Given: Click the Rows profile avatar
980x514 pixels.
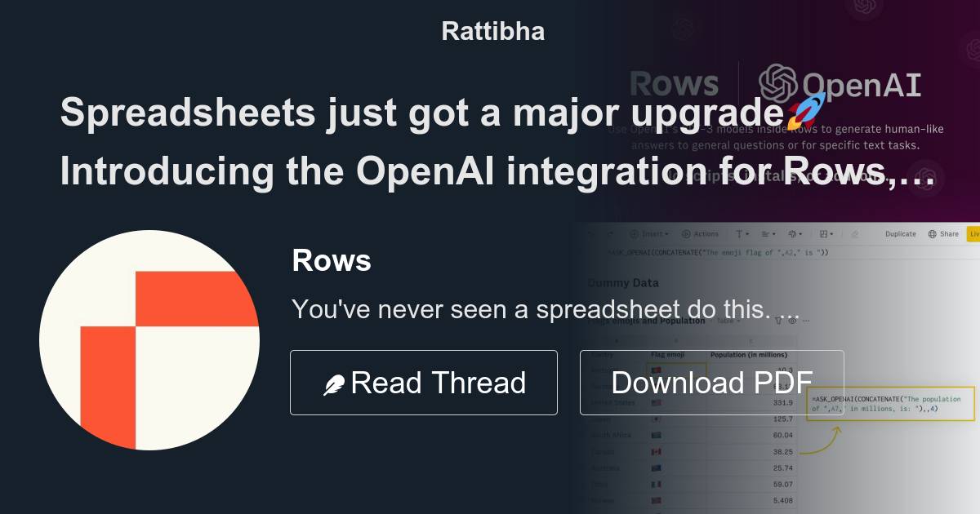Looking at the screenshot, I should pyautogui.click(x=150, y=339).
